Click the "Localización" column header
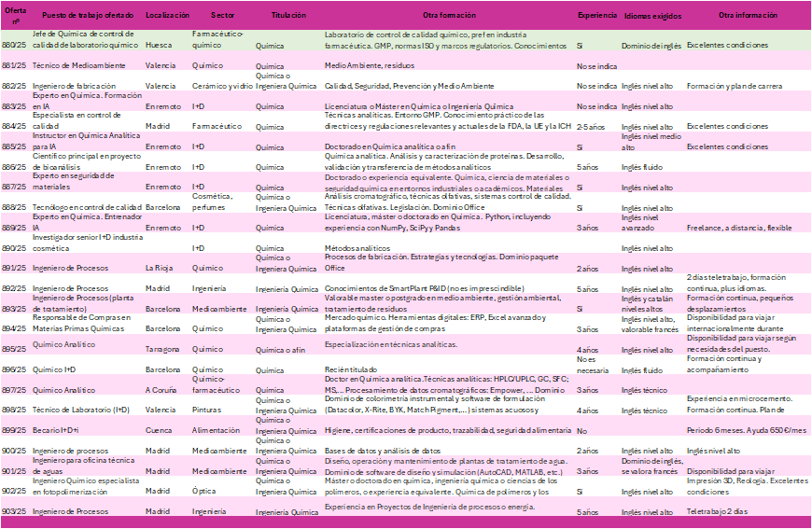Screen dimensions: 812x529 167,16
